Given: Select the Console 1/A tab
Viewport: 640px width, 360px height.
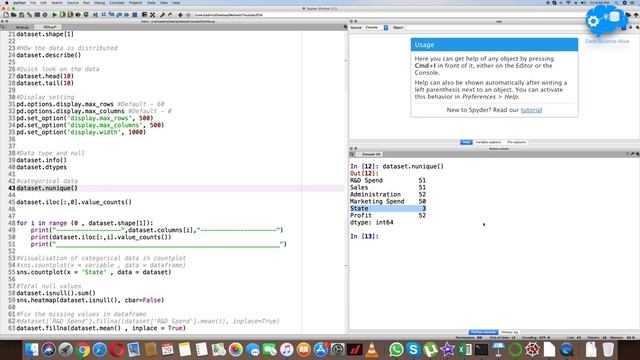Looking at the screenshot, I should [x=371, y=154].
